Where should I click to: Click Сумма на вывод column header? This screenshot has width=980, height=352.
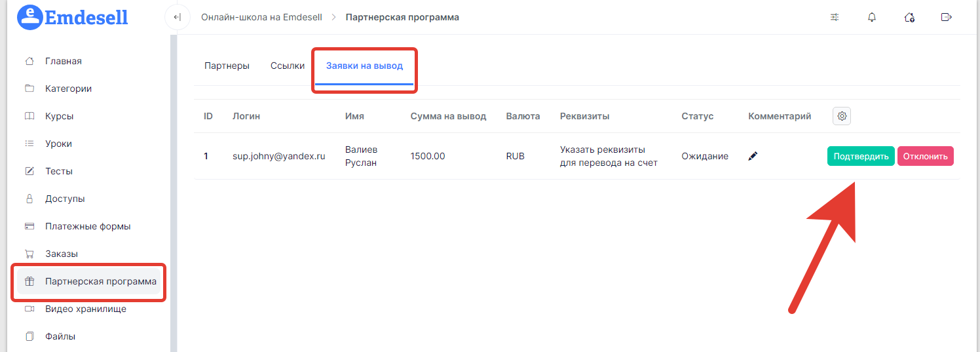coord(448,116)
